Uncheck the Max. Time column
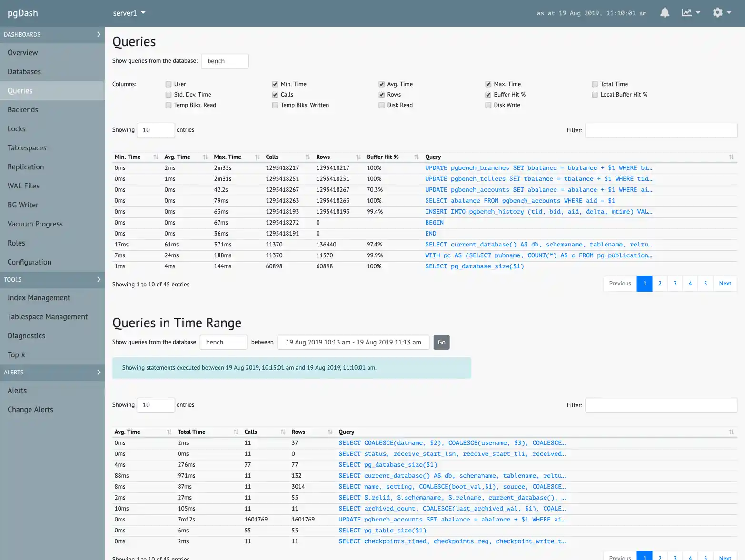This screenshot has width=745, height=560. click(x=488, y=84)
